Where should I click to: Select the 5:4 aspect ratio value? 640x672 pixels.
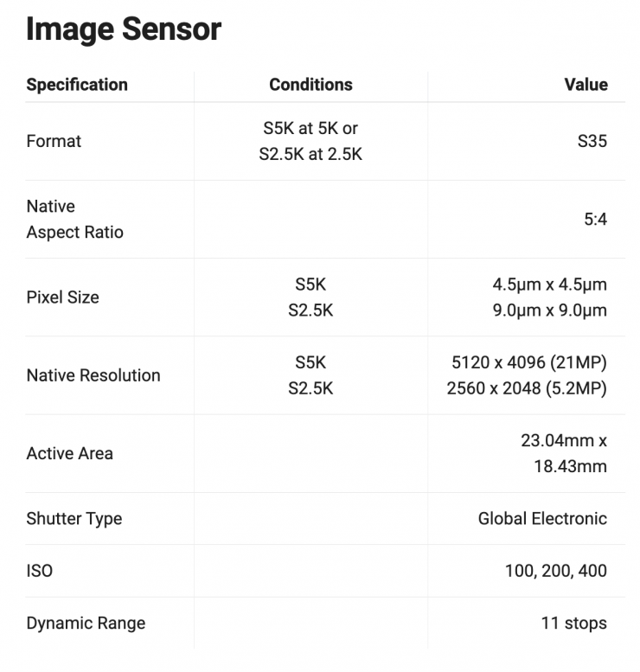point(595,219)
